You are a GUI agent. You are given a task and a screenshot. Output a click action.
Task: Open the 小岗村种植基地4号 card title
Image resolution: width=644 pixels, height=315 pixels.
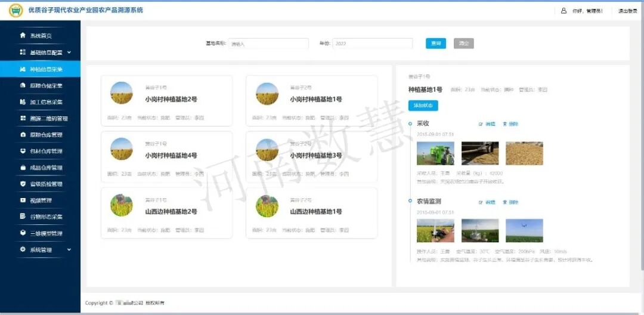point(171,155)
